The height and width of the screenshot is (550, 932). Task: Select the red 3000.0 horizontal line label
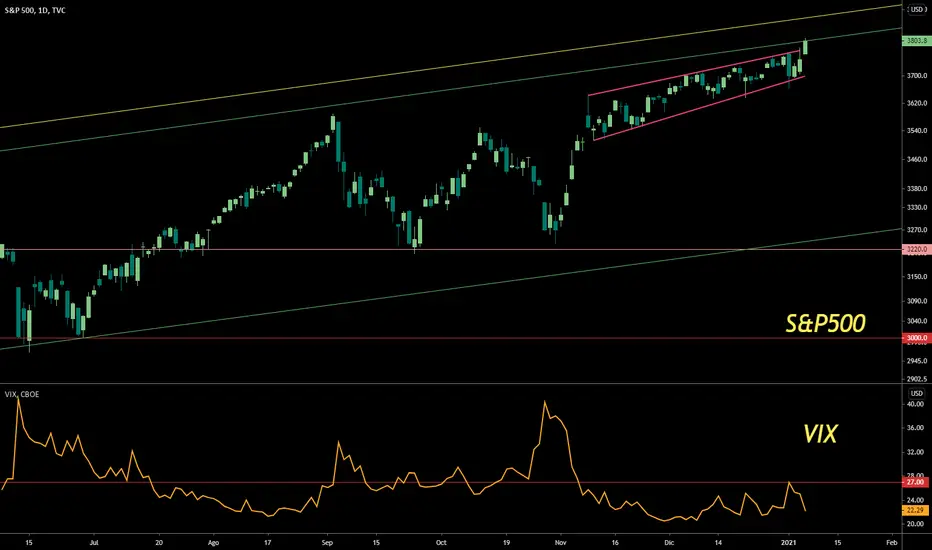(x=915, y=338)
